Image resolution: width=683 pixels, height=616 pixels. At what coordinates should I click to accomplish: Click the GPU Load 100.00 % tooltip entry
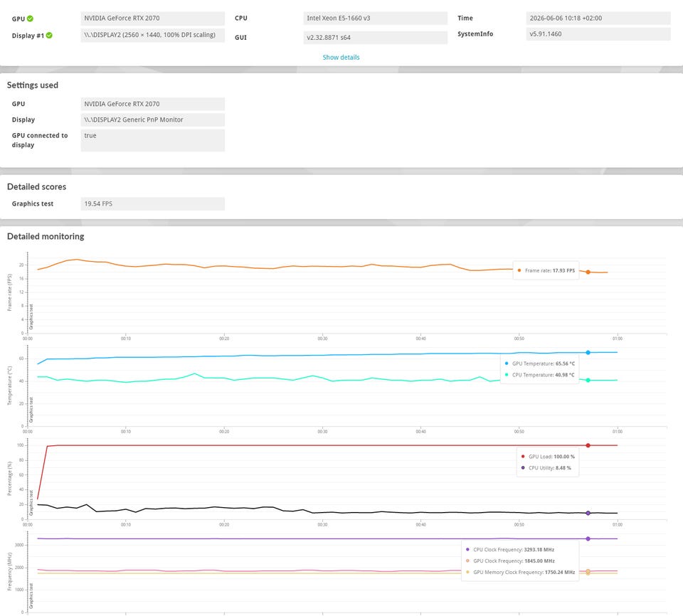[x=548, y=457]
